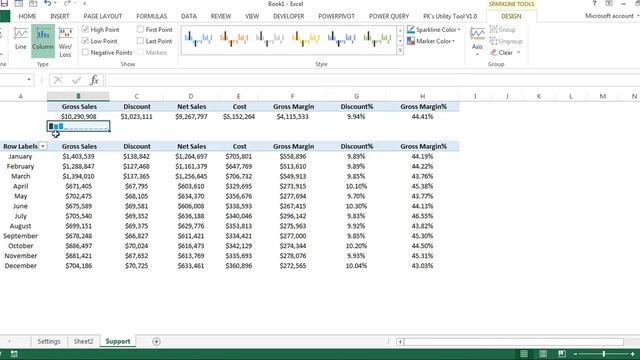Open the sparkline DESIGN tab
Viewport: 640px width, 360px height.
point(511,16)
